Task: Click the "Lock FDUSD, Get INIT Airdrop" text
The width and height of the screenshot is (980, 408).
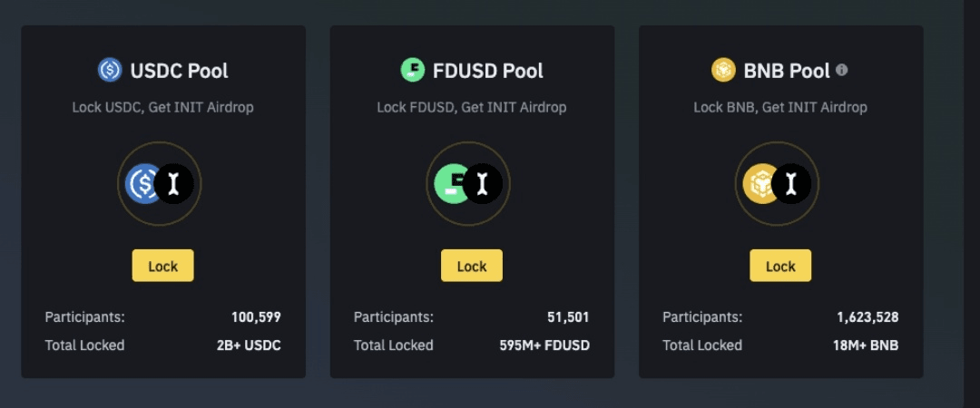Action: (x=472, y=107)
